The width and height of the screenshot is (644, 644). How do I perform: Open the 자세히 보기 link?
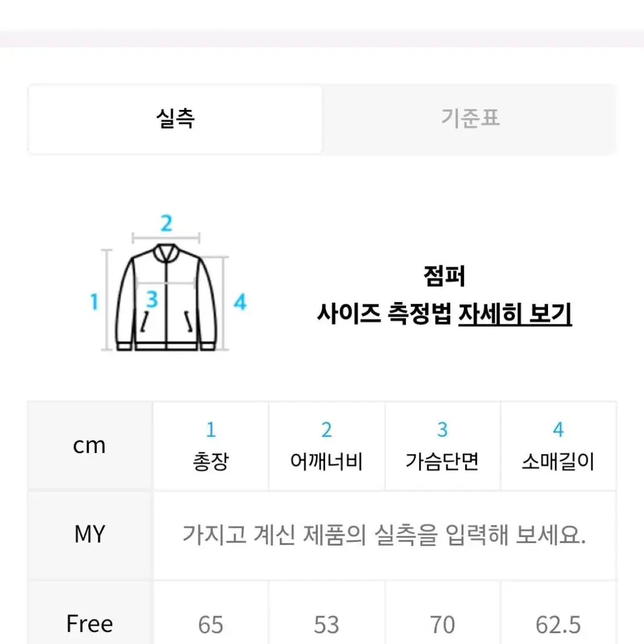tap(515, 314)
